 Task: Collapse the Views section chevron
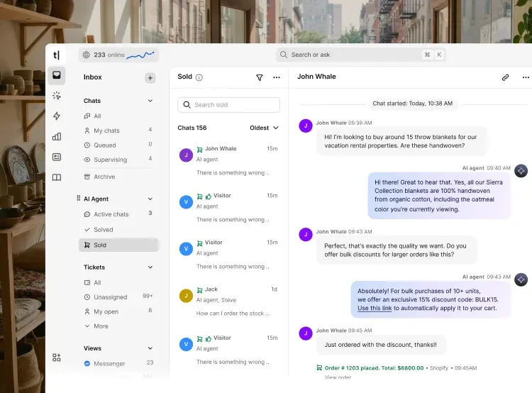tap(150, 348)
